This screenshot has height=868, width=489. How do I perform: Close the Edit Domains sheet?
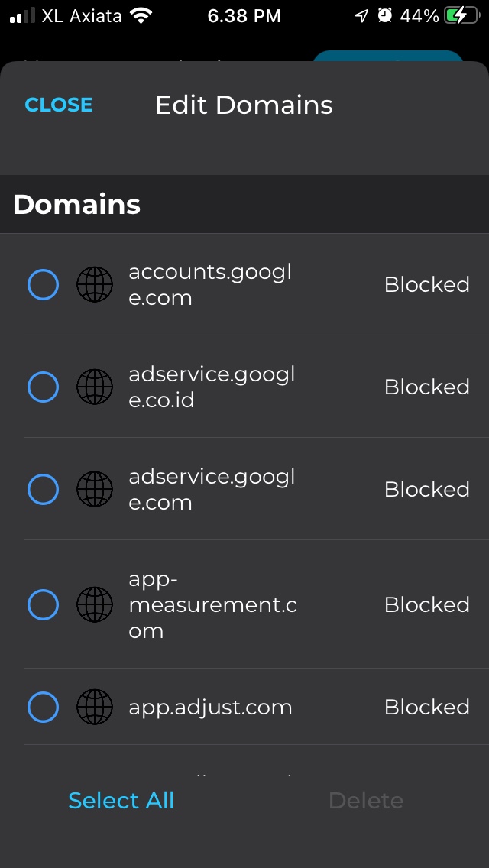(59, 105)
